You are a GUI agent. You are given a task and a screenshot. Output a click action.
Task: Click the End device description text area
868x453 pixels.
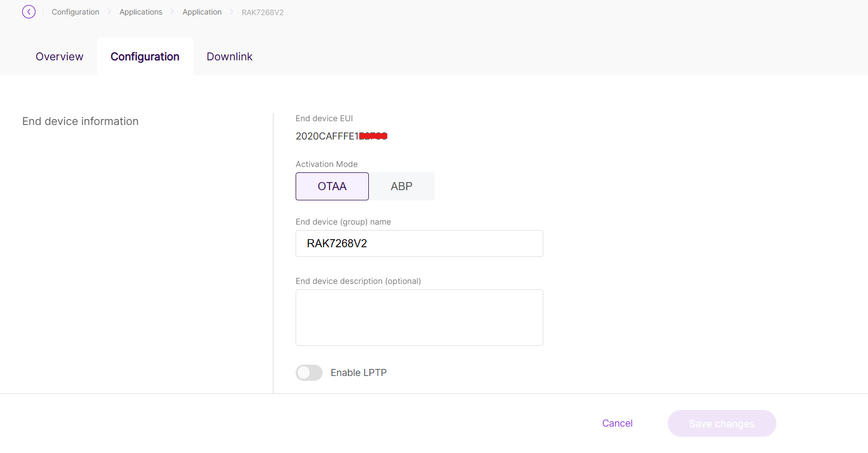(419, 317)
